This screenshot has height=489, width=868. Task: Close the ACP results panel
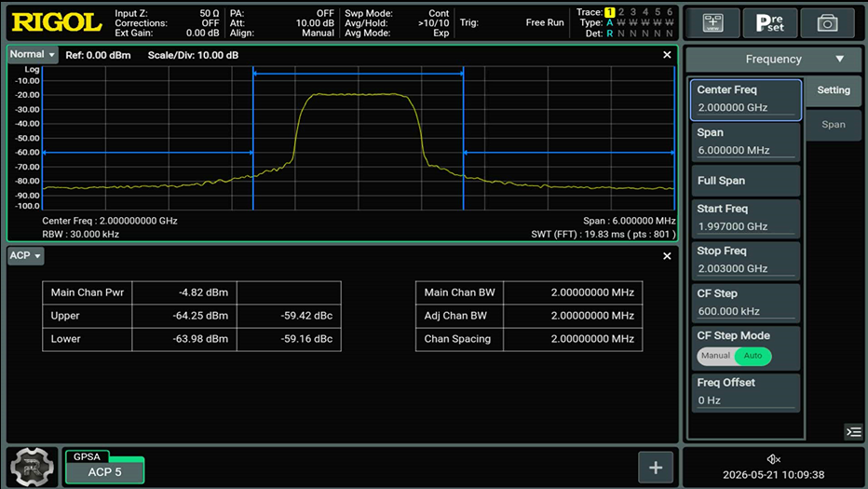tap(667, 256)
